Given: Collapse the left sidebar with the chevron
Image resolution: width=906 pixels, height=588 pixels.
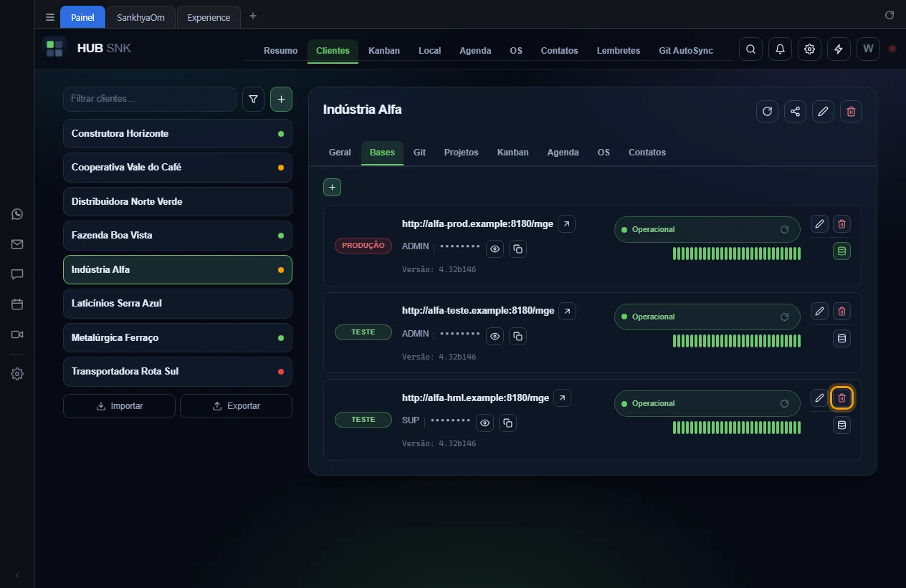Looking at the screenshot, I should [17, 575].
